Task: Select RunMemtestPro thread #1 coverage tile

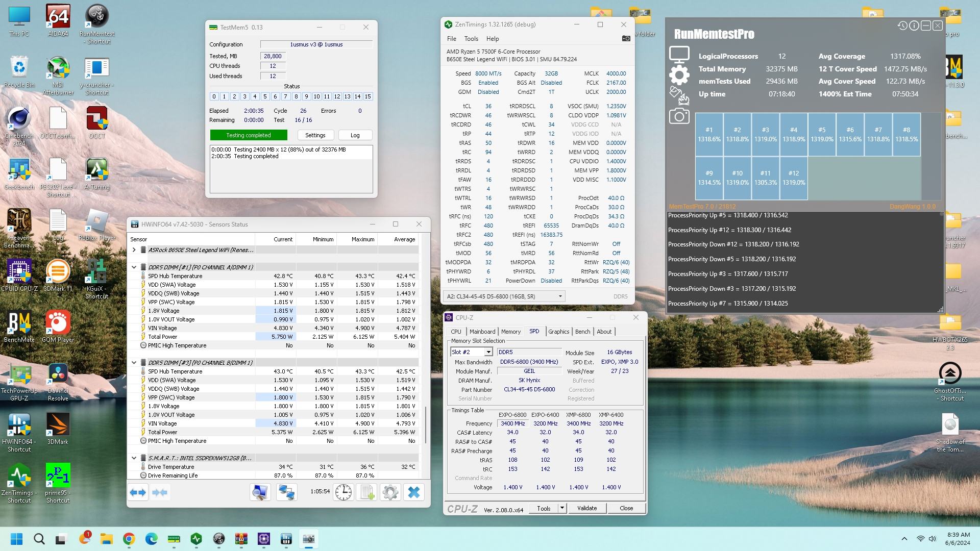Action: tap(709, 134)
